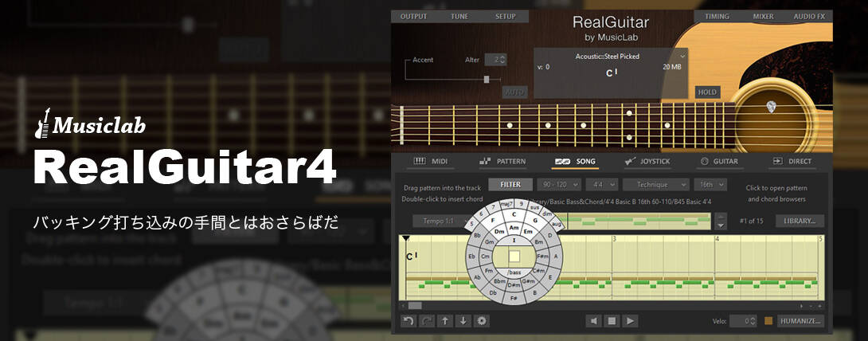Open the SETUP panel

click(x=506, y=17)
